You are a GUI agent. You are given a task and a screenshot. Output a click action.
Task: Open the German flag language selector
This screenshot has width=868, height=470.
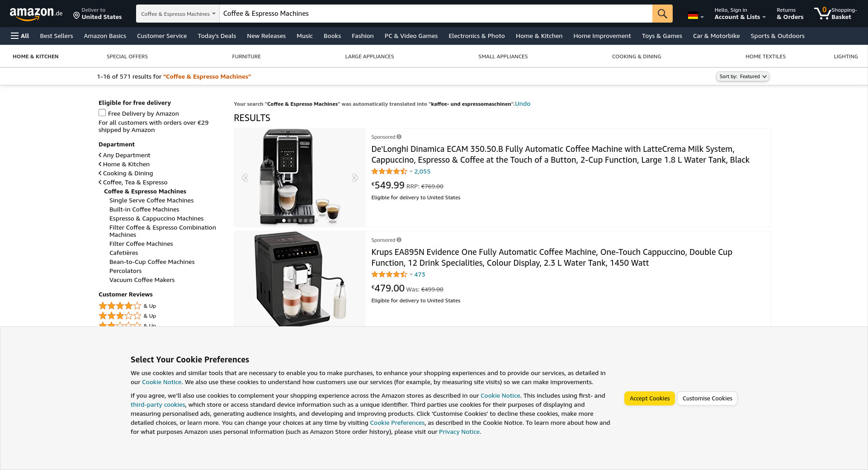[x=696, y=16]
